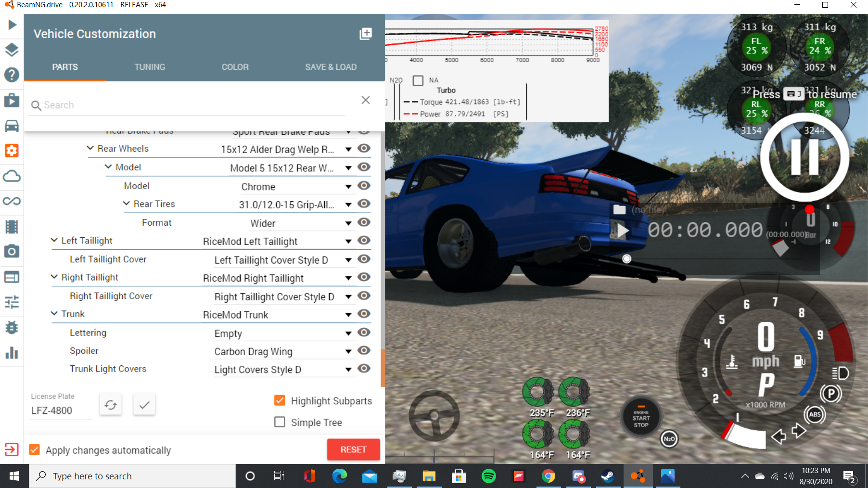The height and width of the screenshot is (488, 868).
Task: Collapse the Rear Wheels tree item
Action: (90, 148)
